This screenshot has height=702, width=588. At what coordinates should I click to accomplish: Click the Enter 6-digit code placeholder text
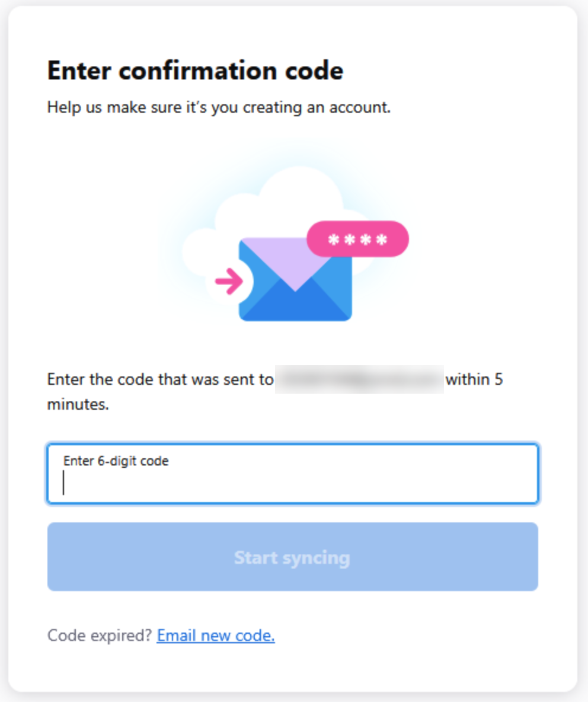(116, 460)
